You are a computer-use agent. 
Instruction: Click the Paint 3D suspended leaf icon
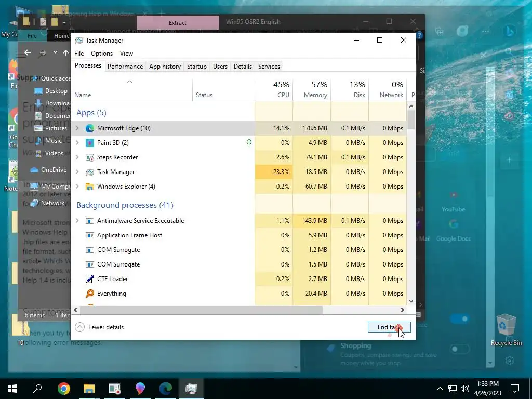tap(249, 143)
